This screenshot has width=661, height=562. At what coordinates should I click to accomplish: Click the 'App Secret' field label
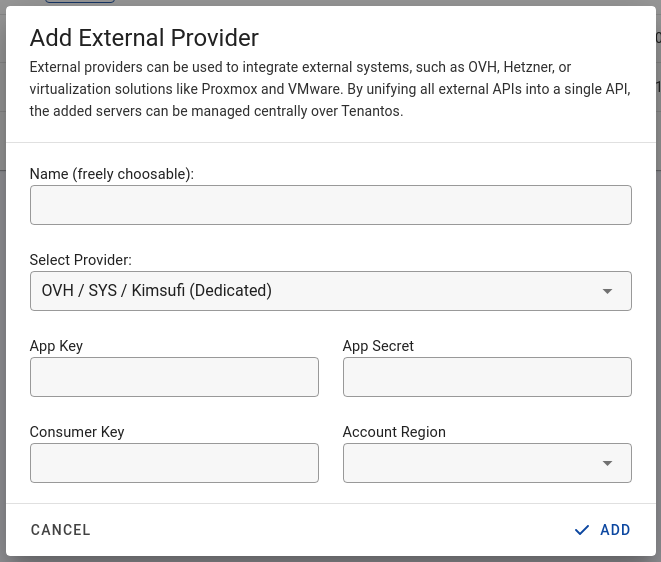[x=378, y=346]
